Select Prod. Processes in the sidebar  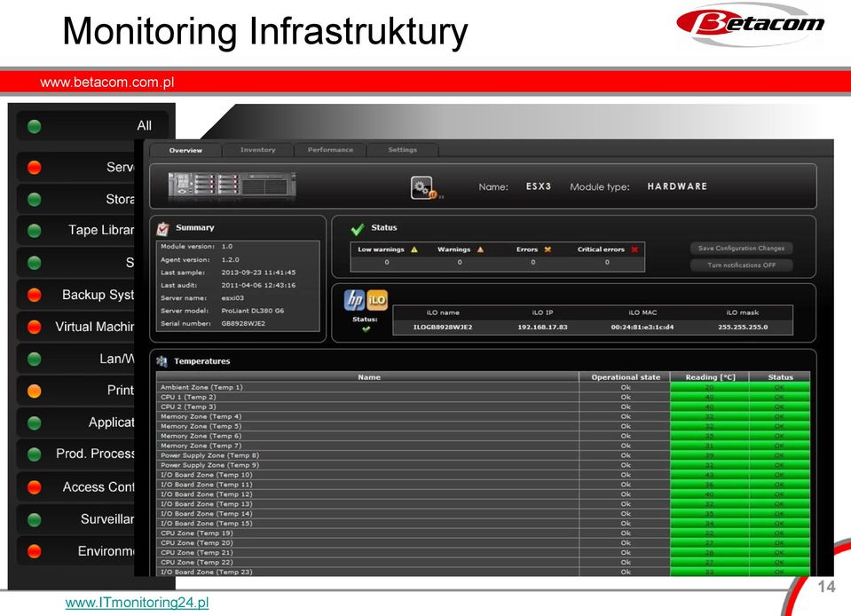(76, 454)
